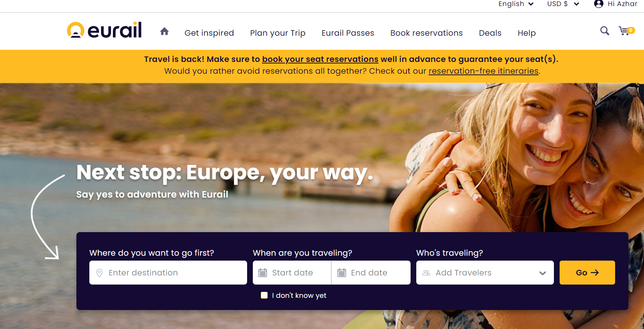
Task: Open the Eurail Passes menu
Action: (x=348, y=33)
